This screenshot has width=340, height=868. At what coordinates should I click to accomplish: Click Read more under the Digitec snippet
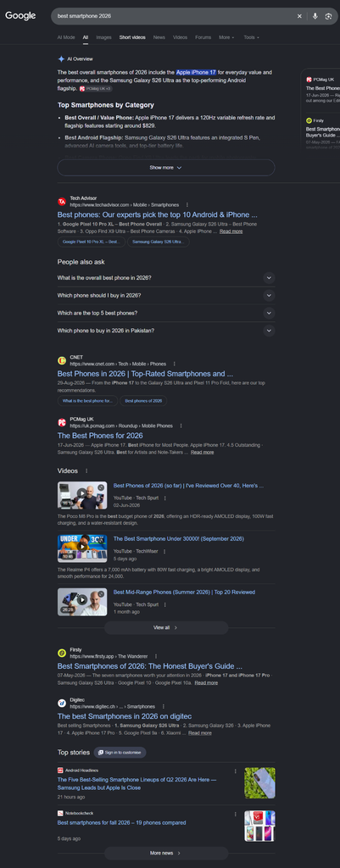coord(200,733)
